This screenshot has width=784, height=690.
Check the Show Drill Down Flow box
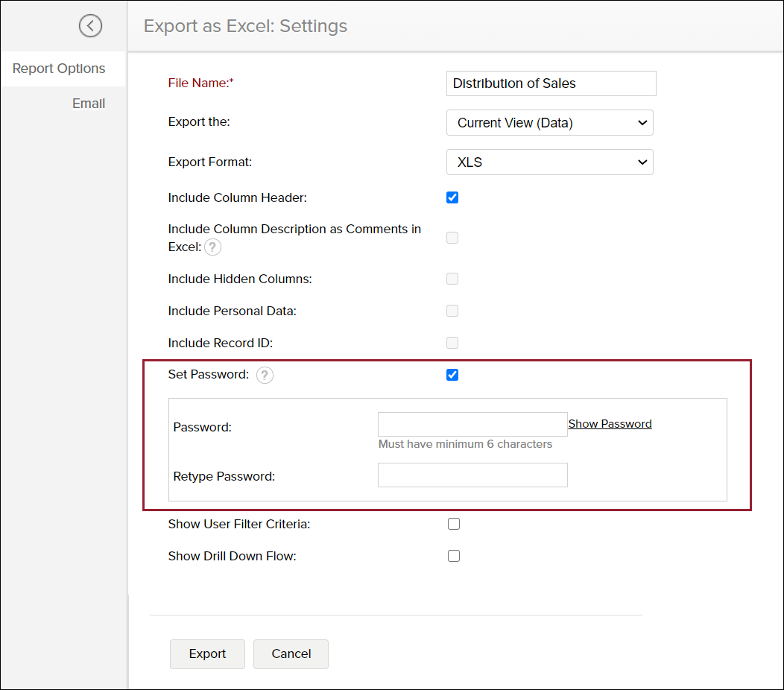[454, 555]
